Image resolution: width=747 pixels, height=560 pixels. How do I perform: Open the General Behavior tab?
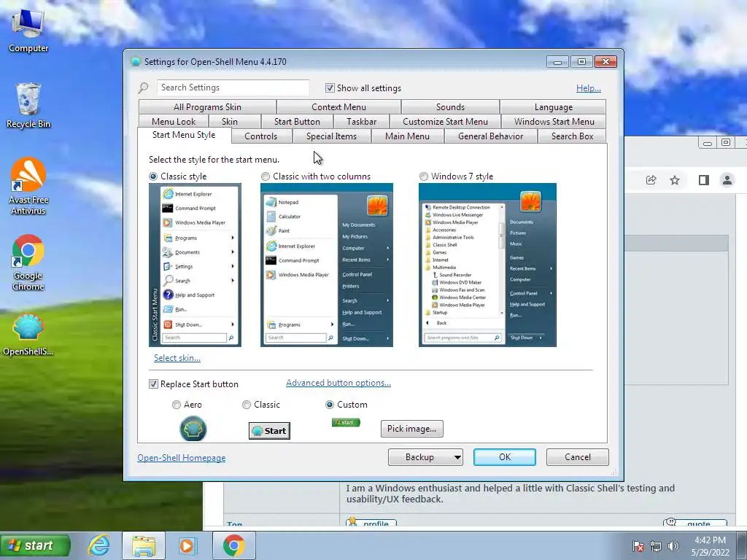[491, 136]
